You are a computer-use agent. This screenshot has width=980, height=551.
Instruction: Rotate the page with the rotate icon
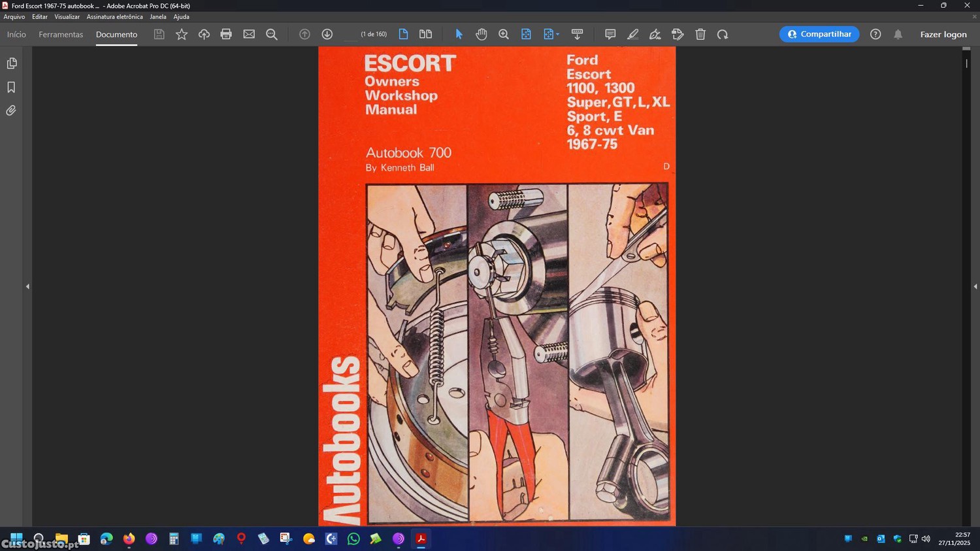723,34
